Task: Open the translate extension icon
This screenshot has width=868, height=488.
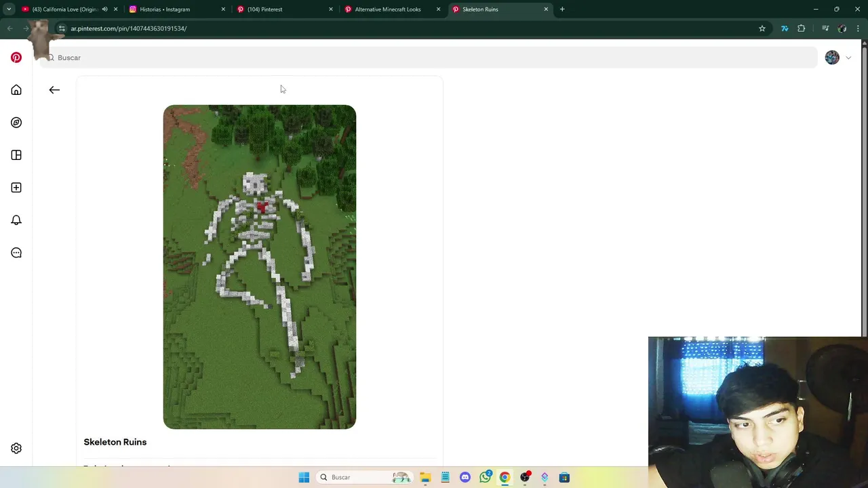Action: 785,28
